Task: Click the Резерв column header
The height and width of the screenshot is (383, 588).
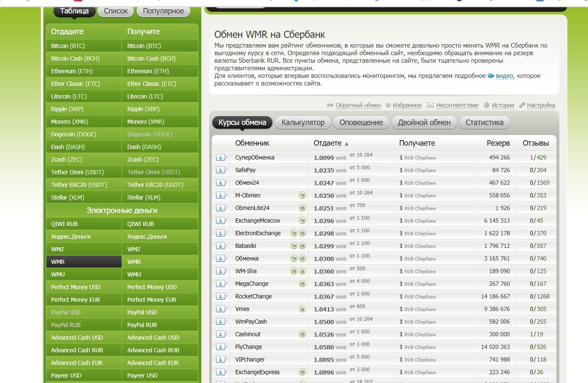Action: click(x=498, y=143)
